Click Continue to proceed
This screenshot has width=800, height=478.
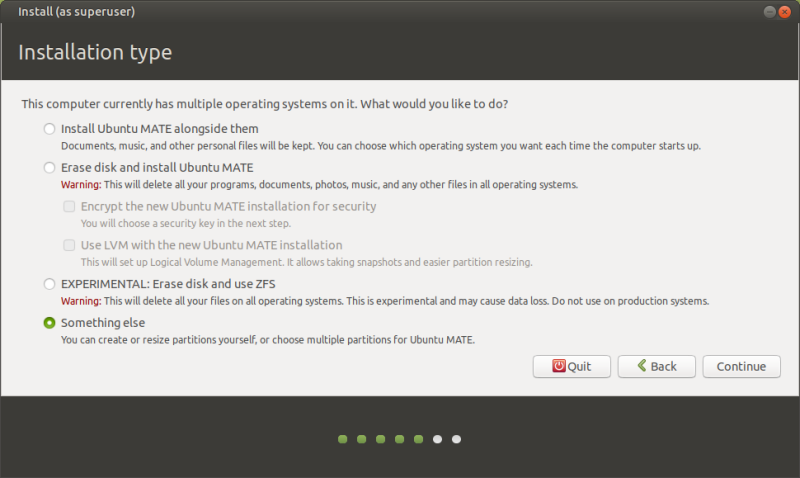tap(741, 366)
